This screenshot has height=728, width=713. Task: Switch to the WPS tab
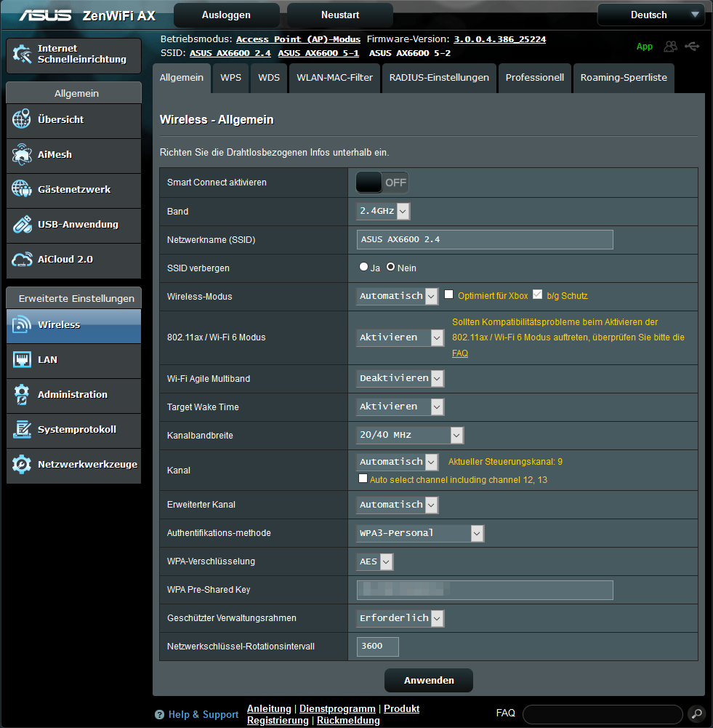click(x=230, y=78)
